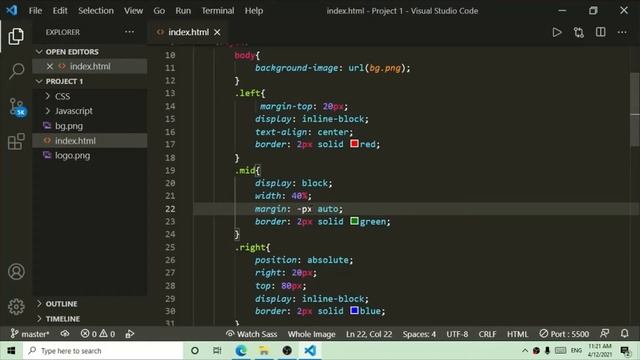The height and width of the screenshot is (360, 640).
Task: Click Ln 22, Col 22 position indicator
Action: tap(369, 334)
